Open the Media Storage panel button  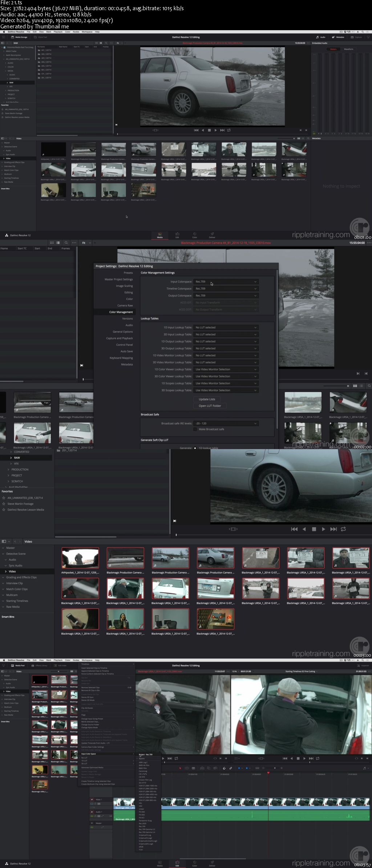click(x=19, y=37)
